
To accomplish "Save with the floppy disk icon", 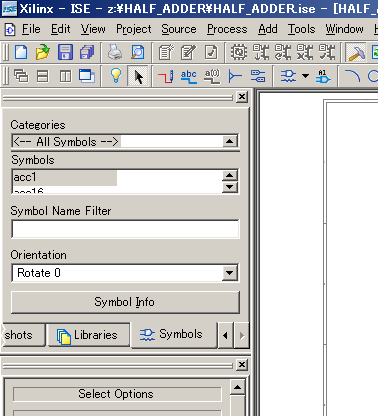I will [65, 52].
